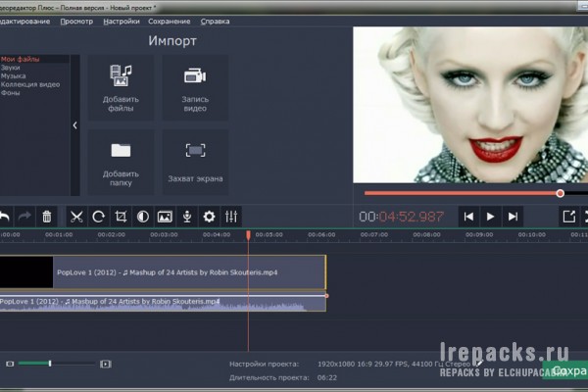
Task: Jump to previous frame button
Action: [468, 217]
